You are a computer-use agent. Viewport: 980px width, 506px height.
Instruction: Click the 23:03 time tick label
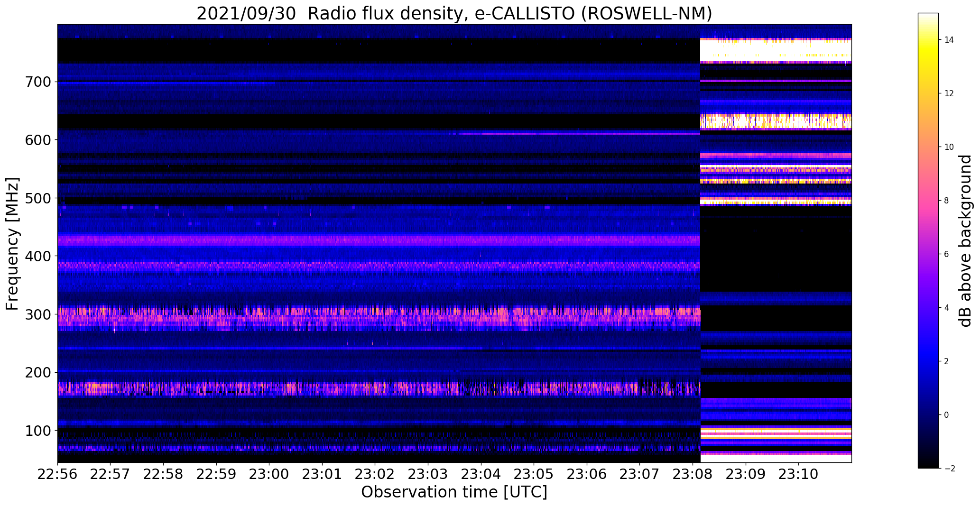pyautogui.click(x=428, y=474)
